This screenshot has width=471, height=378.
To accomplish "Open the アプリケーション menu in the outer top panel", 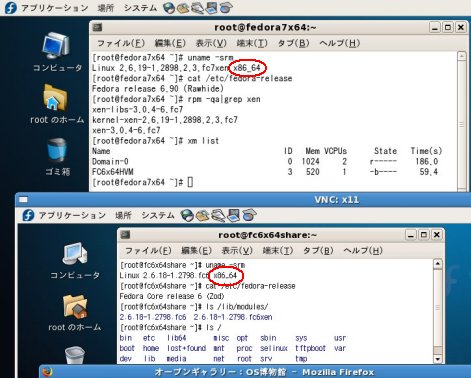I will click(x=54, y=8).
